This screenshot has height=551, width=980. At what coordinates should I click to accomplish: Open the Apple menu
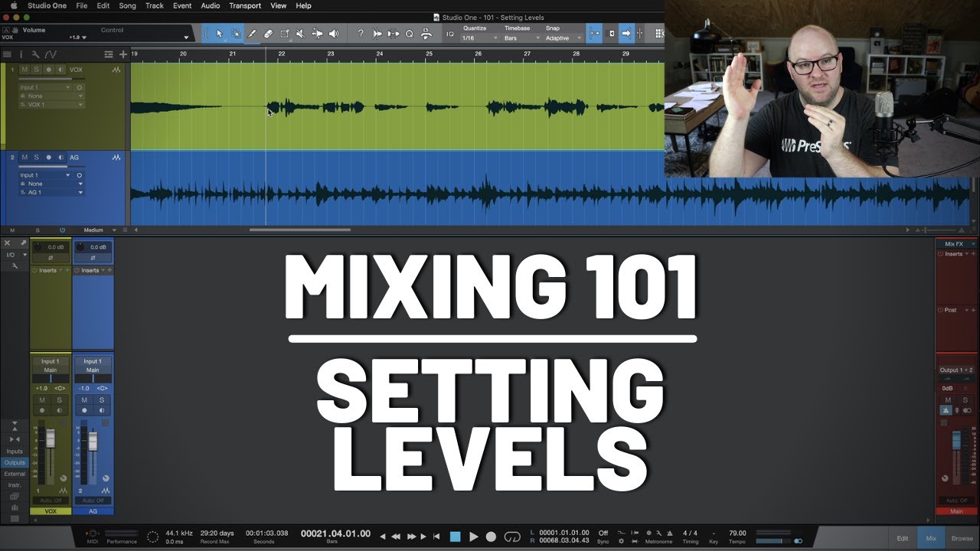tap(13, 5)
